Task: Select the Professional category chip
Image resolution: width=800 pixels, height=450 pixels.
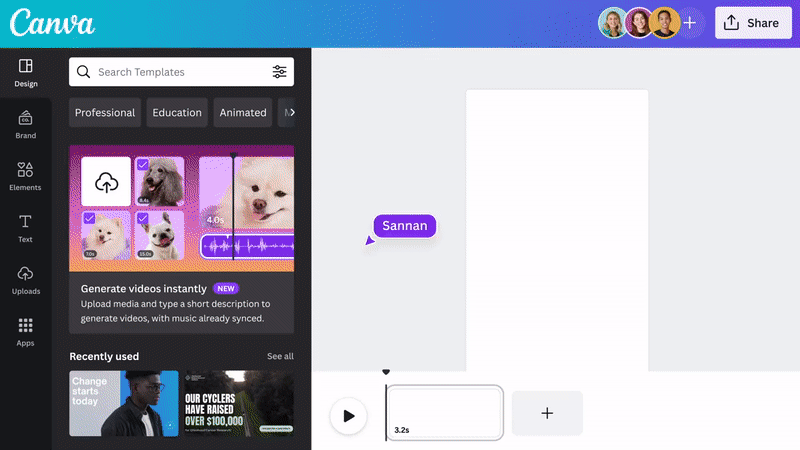Action: 105,113
